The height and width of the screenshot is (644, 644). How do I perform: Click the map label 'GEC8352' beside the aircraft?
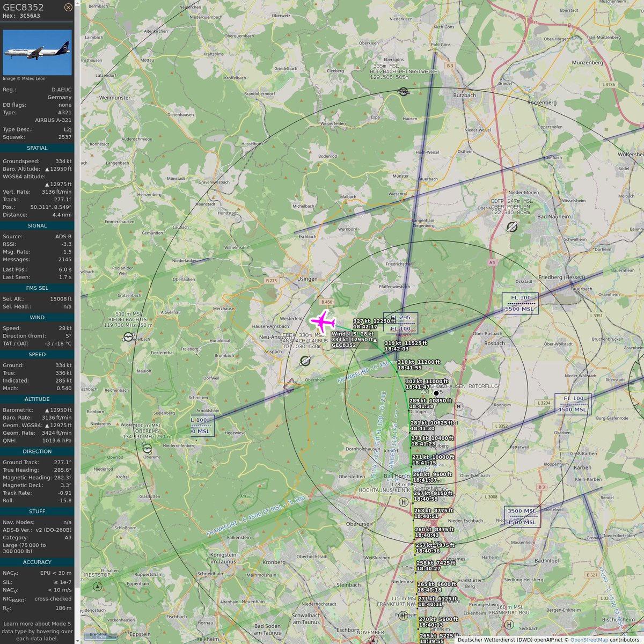click(x=343, y=345)
